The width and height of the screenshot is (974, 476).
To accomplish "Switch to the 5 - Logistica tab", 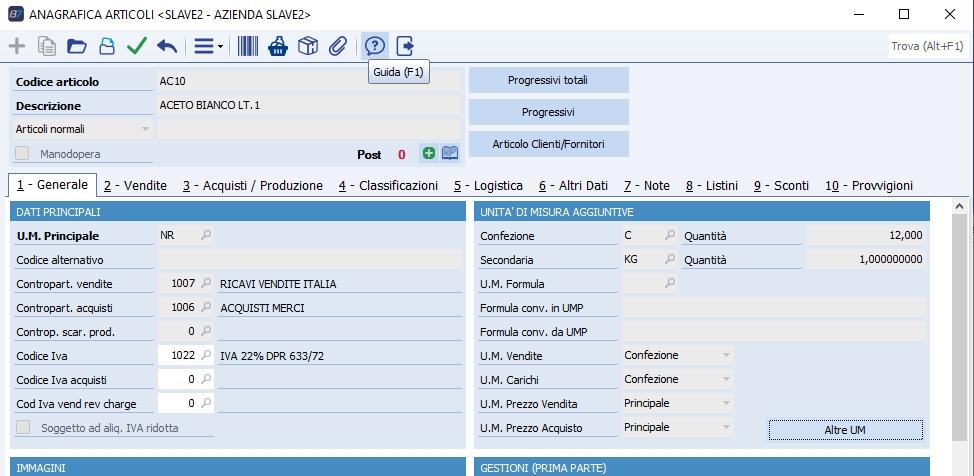I will coord(488,185).
